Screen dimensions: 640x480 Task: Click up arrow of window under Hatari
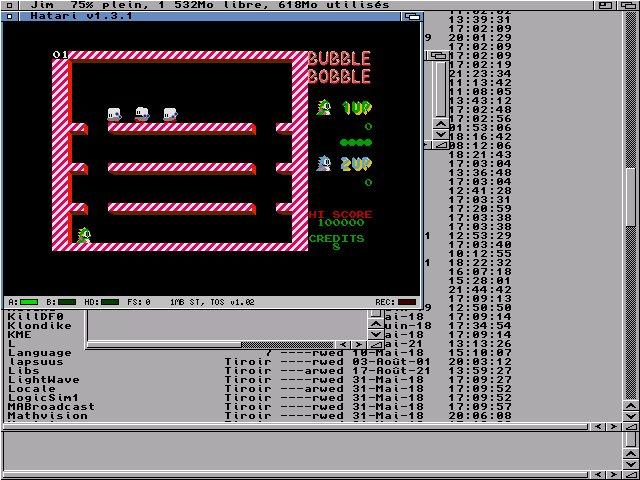(376, 324)
